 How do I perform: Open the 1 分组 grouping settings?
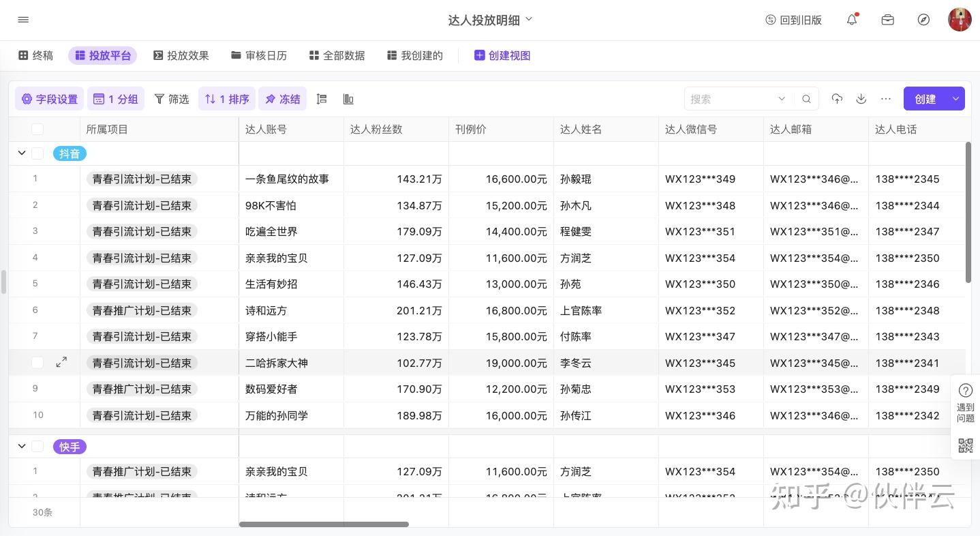115,99
